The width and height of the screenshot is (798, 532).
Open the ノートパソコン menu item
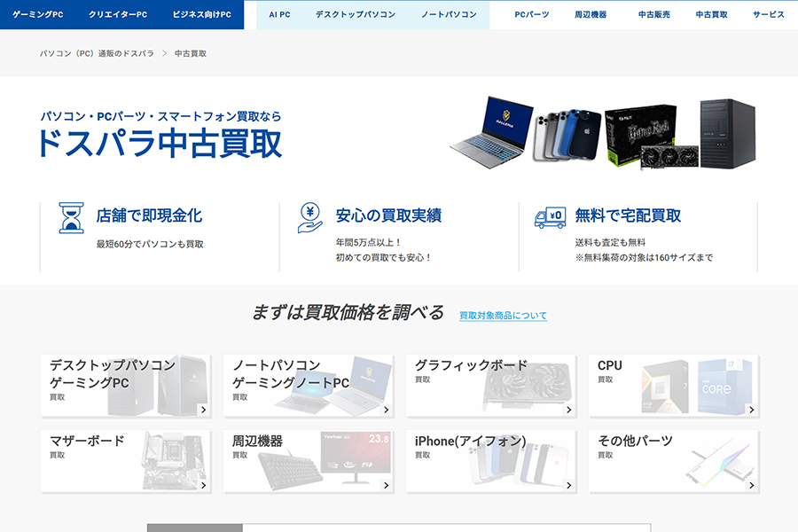coord(449,15)
